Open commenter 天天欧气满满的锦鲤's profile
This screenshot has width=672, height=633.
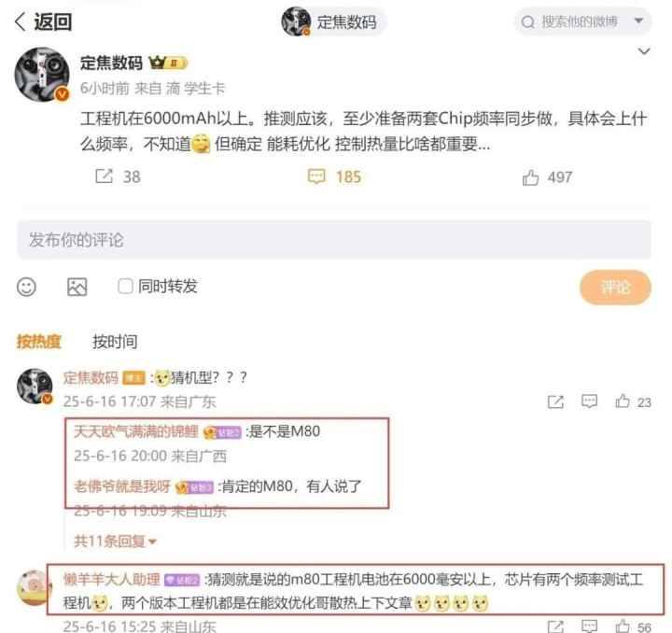point(136,431)
